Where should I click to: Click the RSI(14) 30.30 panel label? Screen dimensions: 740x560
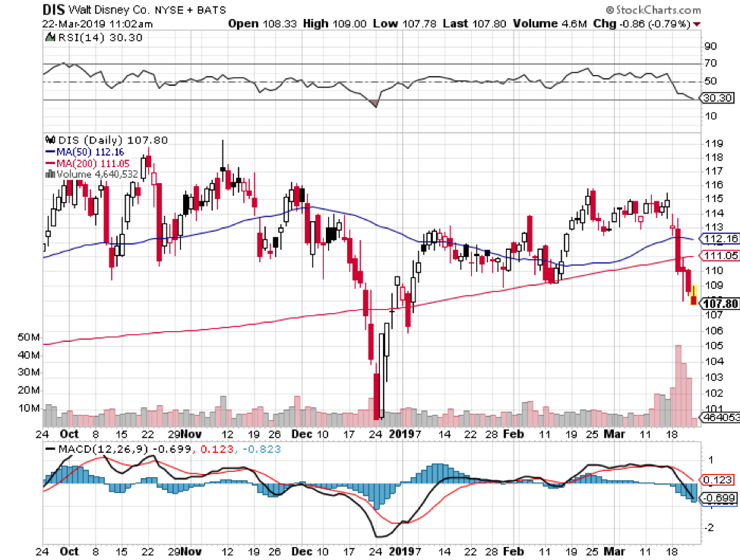pos(100,37)
